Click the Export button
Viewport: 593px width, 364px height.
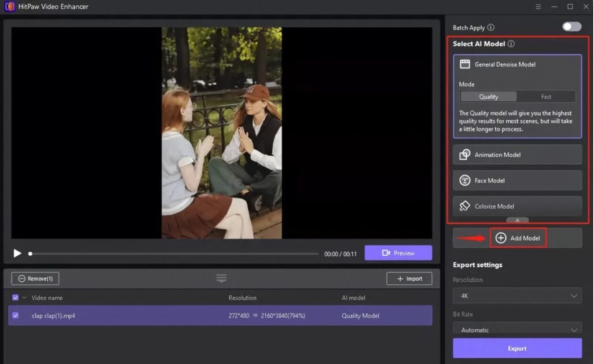pyautogui.click(x=517, y=348)
